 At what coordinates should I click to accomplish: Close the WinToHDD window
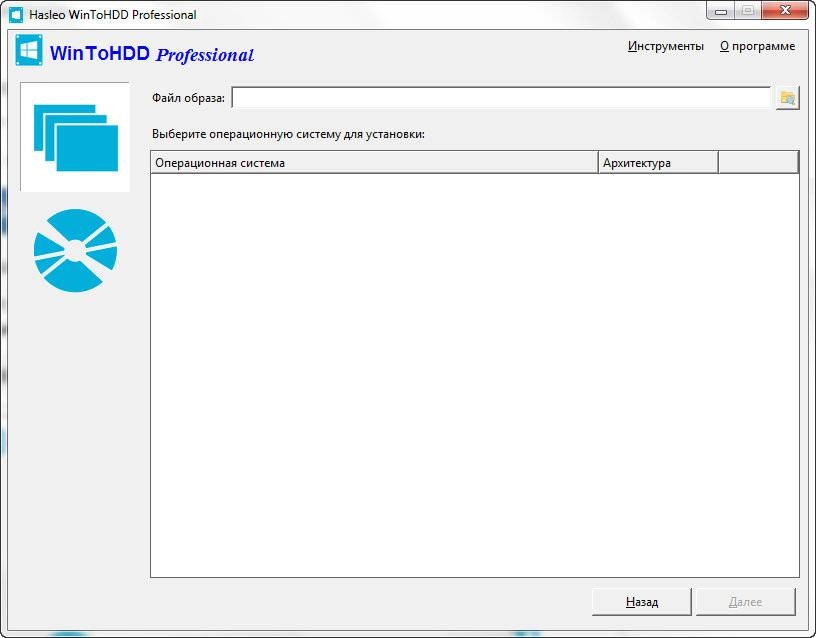(786, 11)
